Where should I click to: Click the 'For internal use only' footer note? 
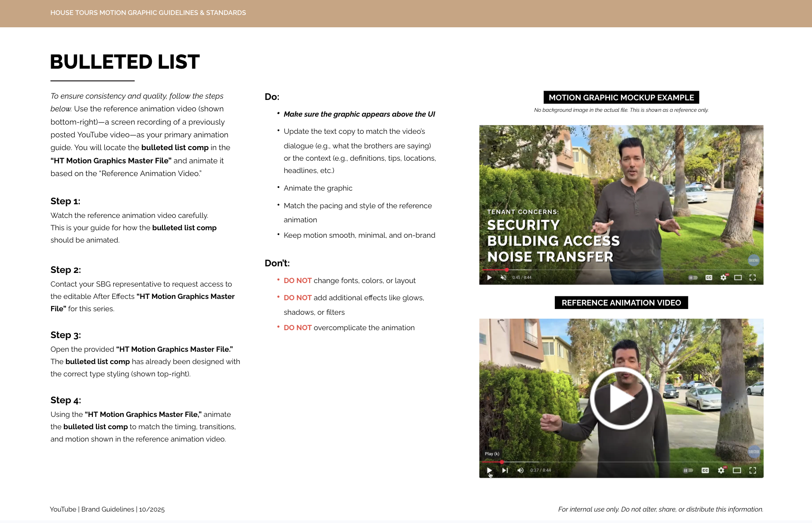pos(661,509)
